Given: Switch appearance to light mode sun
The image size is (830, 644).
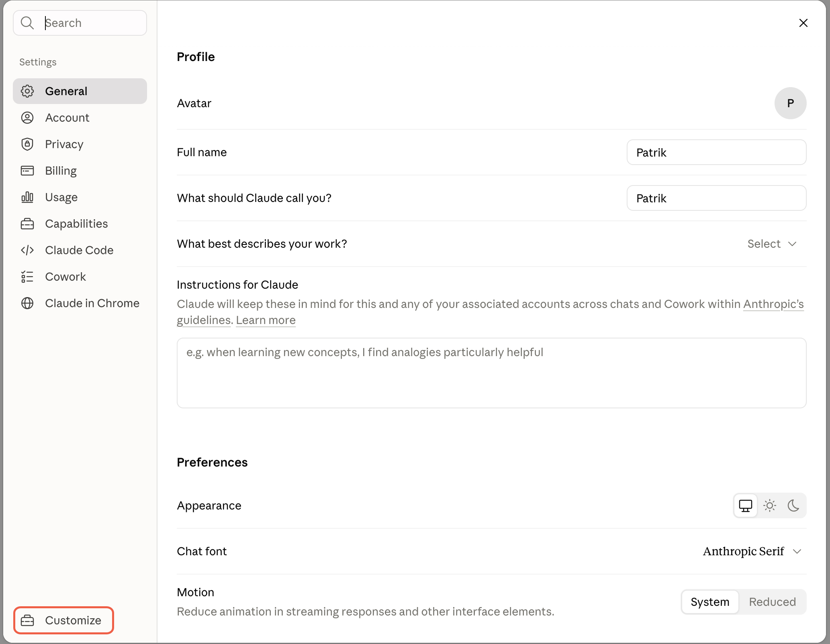Looking at the screenshot, I should pyautogui.click(x=770, y=505).
